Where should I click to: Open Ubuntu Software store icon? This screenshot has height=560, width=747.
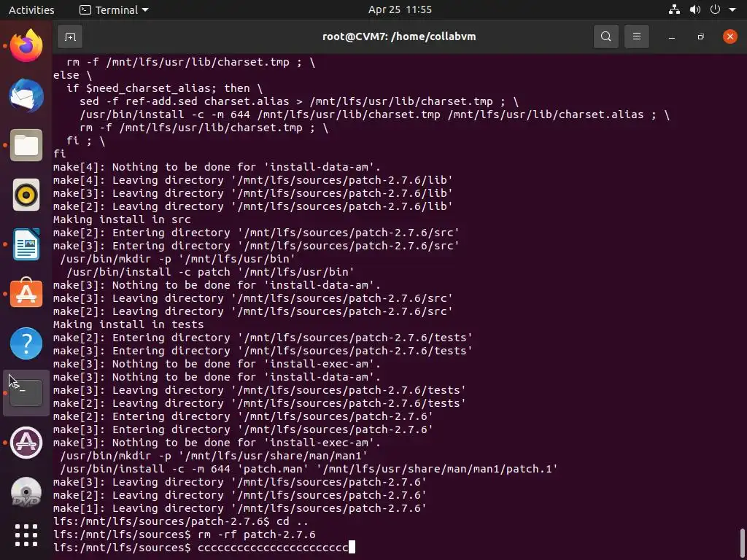click(26, 294)
